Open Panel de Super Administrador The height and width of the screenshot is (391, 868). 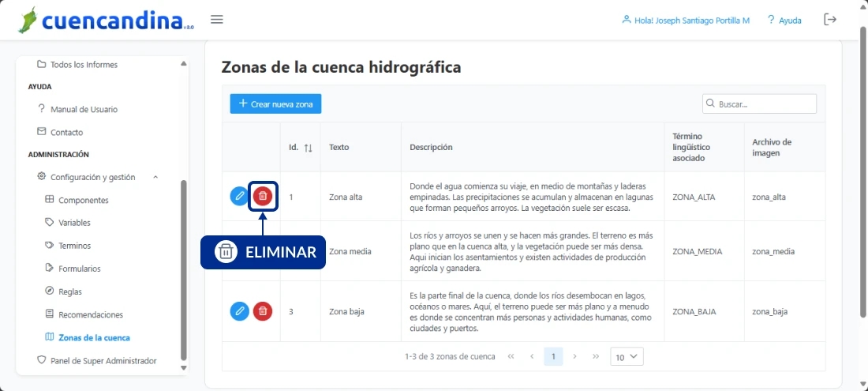(103, 360)
